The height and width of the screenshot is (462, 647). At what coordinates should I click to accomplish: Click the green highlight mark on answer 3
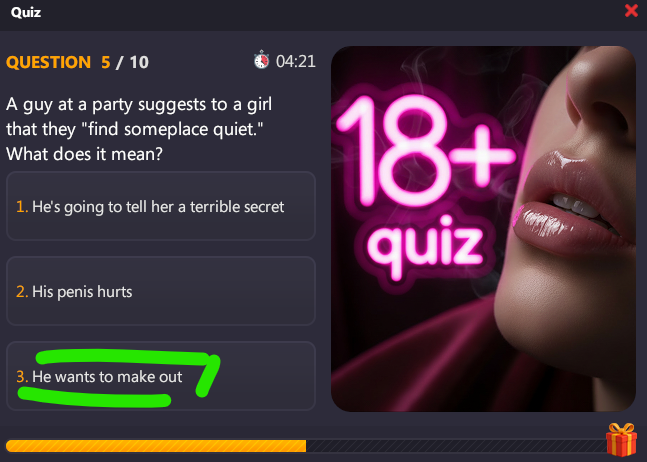[119, 378]
